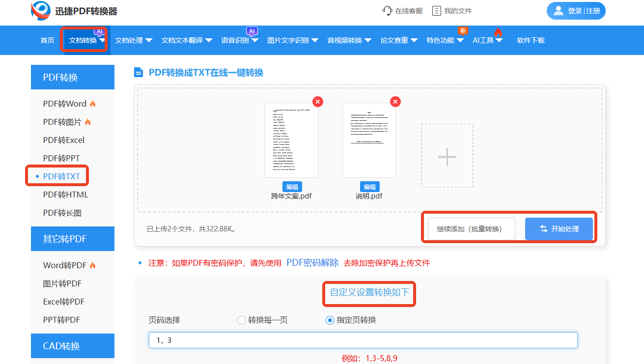Click the headset icon for 在线客服

pyautogui.click(x=387, y=11)
